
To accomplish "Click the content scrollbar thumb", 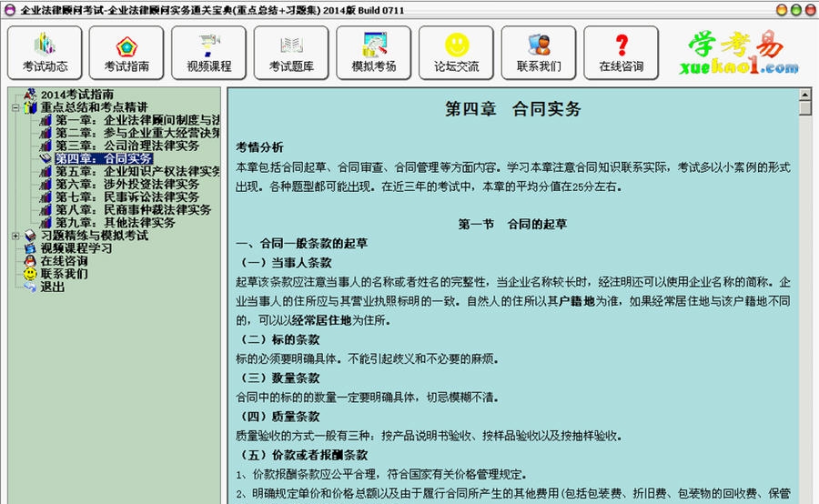I will (x=805, y=107).
